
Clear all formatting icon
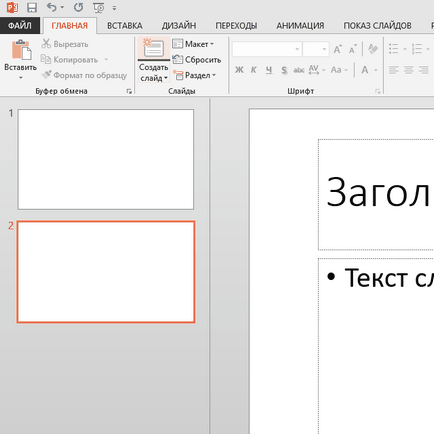click(x=373, y=49)
